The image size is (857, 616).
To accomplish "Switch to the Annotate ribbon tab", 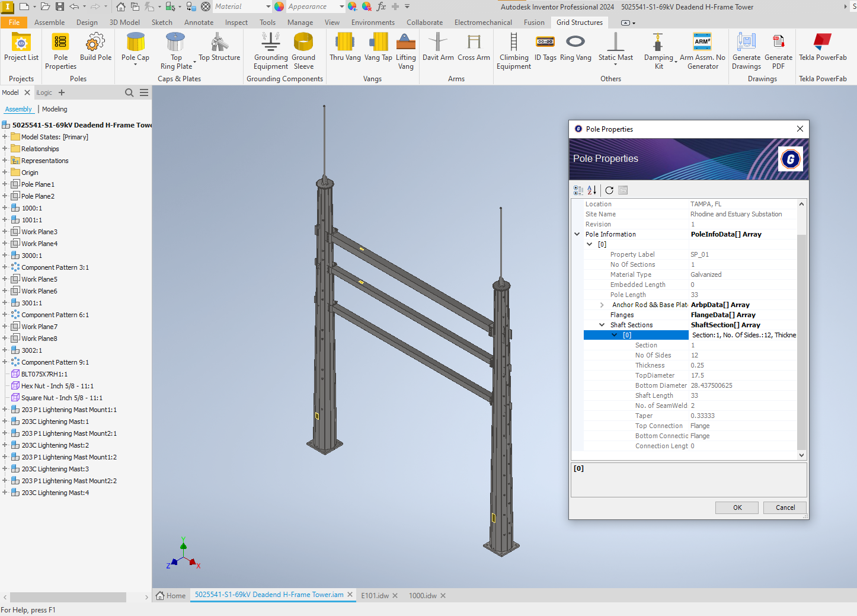I will tap(199, 22).
